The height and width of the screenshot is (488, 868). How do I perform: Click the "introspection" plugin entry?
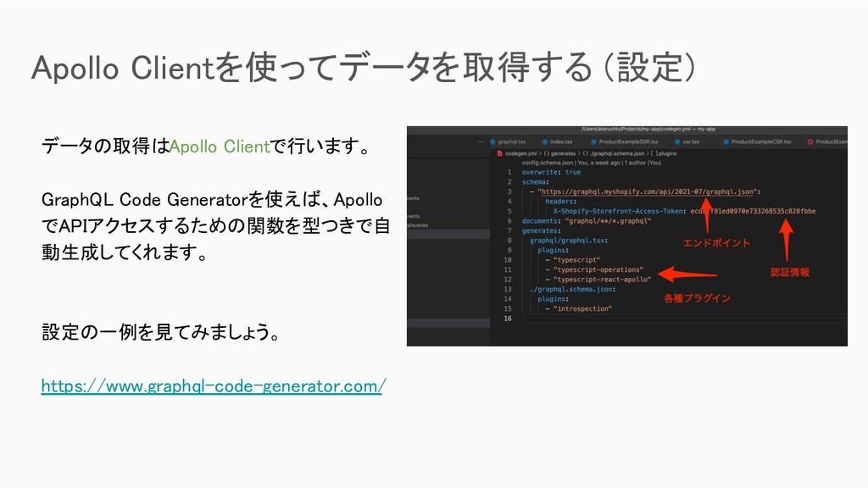[582, 308]
